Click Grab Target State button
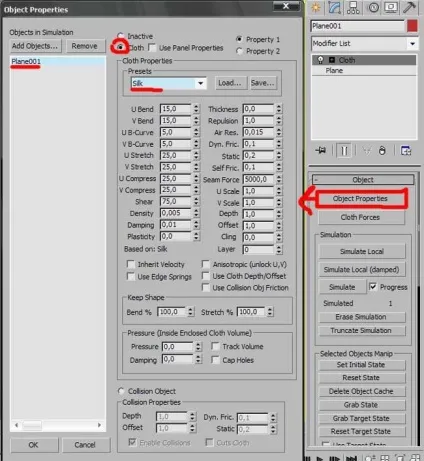This screenshot has height=461, width=424. [x=362, y=418]
